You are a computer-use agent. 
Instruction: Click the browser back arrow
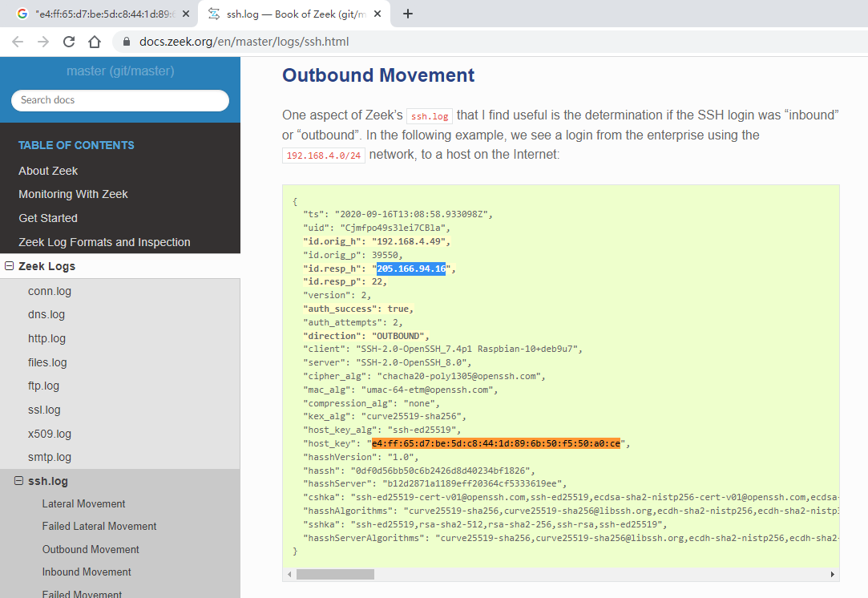(18, 42)
